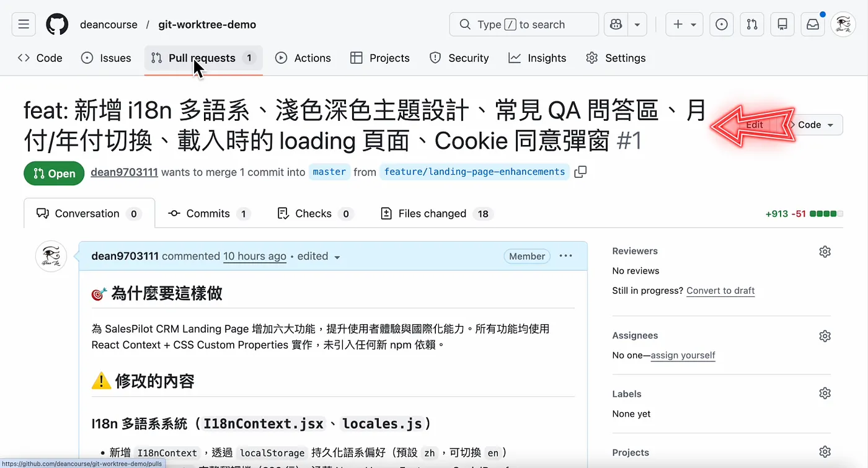
Task: Open the Labels gear settings
Action: click(825, 393)
